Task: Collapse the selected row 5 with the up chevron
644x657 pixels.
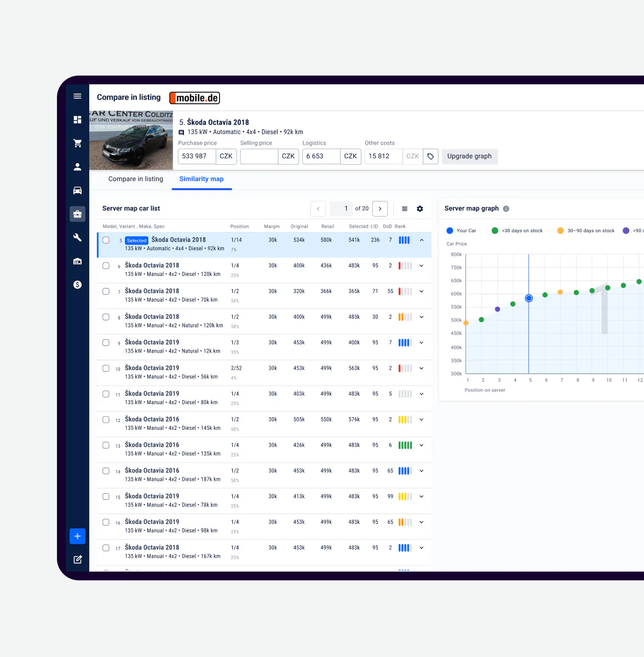Action: (x=422, y=240)
